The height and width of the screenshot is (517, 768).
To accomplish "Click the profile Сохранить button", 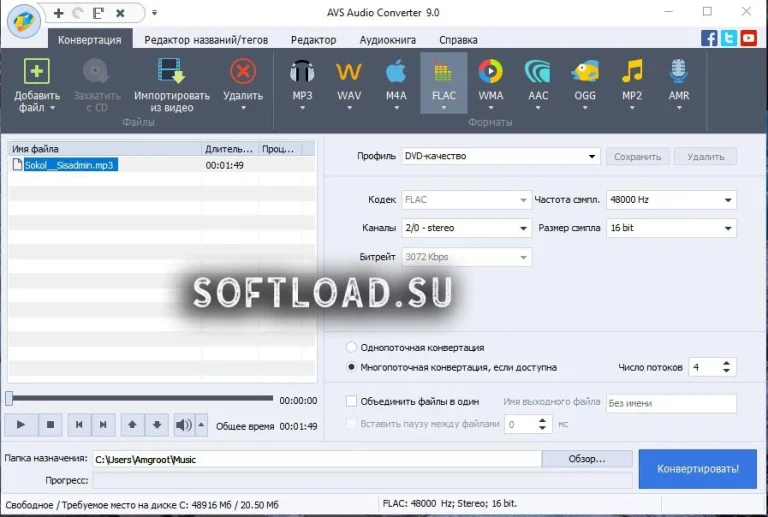I will pyautogui.click(x=637, y=157).
